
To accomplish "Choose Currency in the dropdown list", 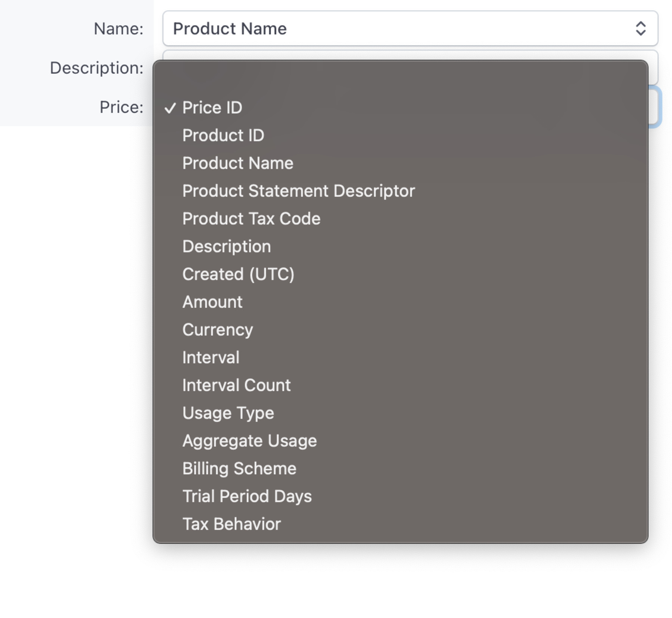I will click(x=218, y=329).
